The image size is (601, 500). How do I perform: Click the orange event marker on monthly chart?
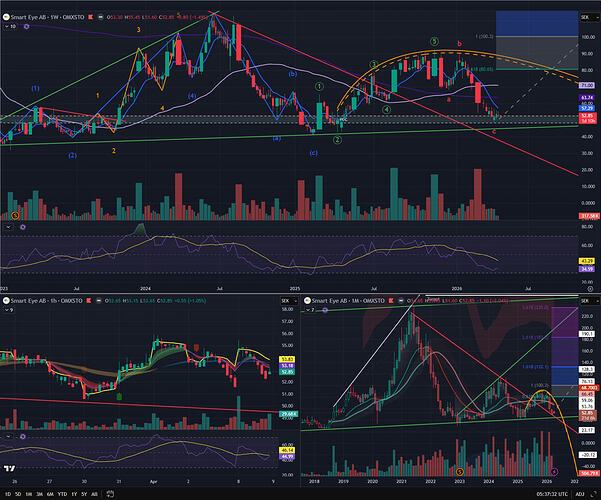459,470
